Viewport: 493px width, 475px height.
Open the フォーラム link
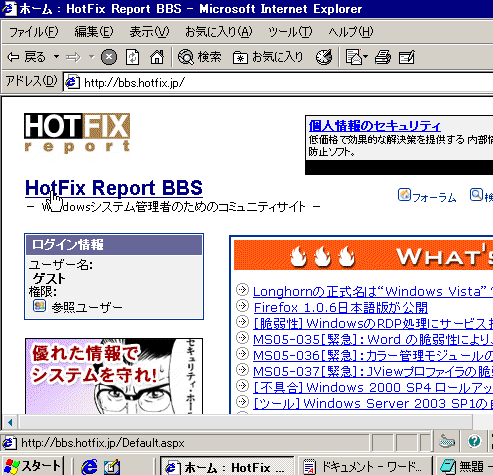[x=434, y=198]
